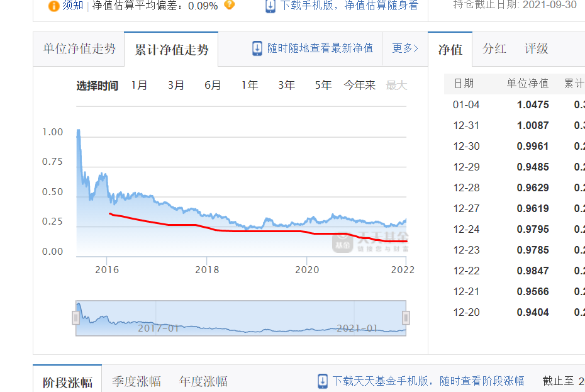Click the orange info icon beside 须知

click(x=53, y=6)
